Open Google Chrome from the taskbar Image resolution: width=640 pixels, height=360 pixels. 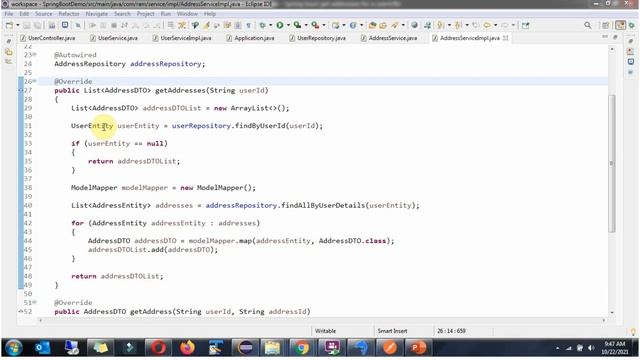pyautogui.click(x=302, y=348)
